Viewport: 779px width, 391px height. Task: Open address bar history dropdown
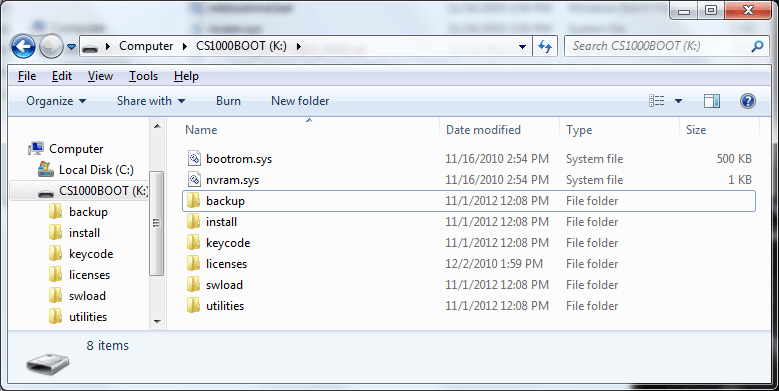click(x=522, y=47)
